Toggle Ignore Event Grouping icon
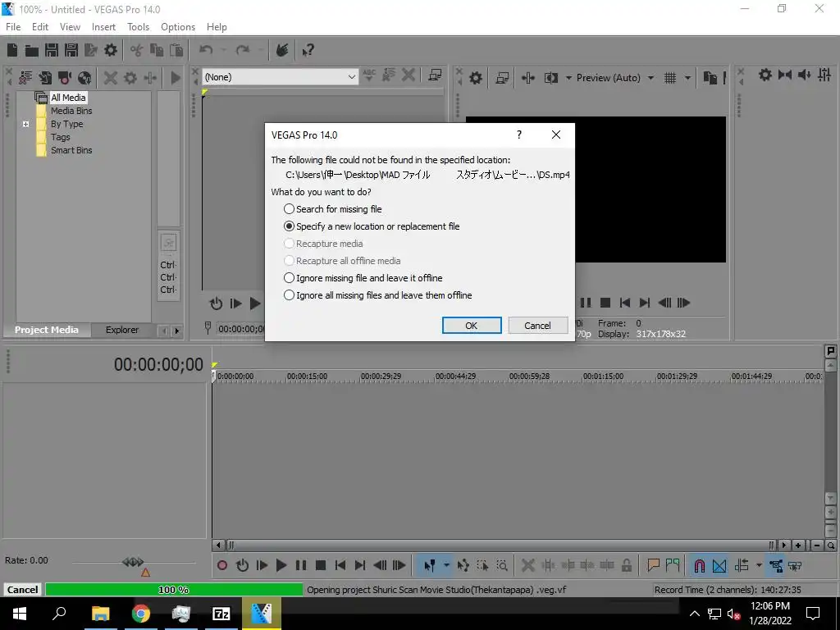This screenshot has height=630, width=840. 795,565
